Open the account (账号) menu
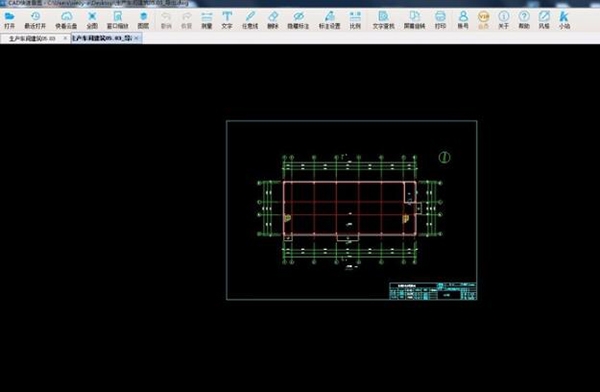 [x=463, y=20]
